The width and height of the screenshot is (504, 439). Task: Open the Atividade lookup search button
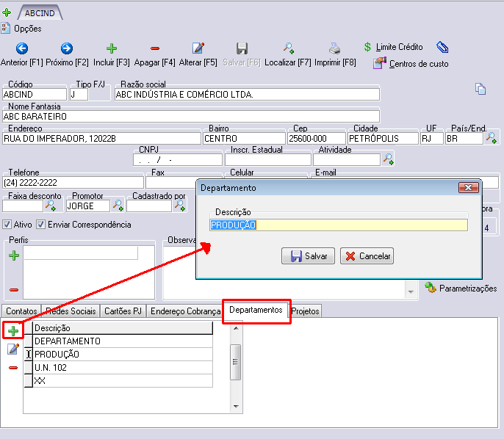tap(388, 159)
